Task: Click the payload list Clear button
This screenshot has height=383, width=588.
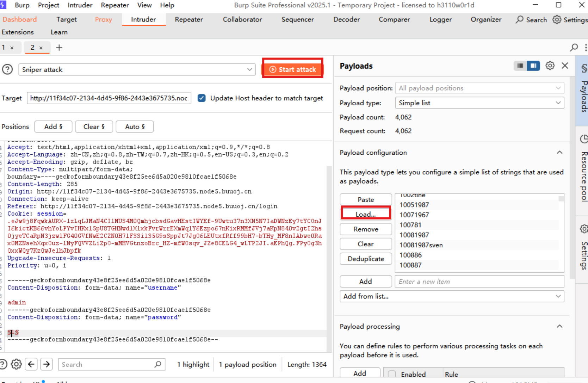Action: [366, 244]
